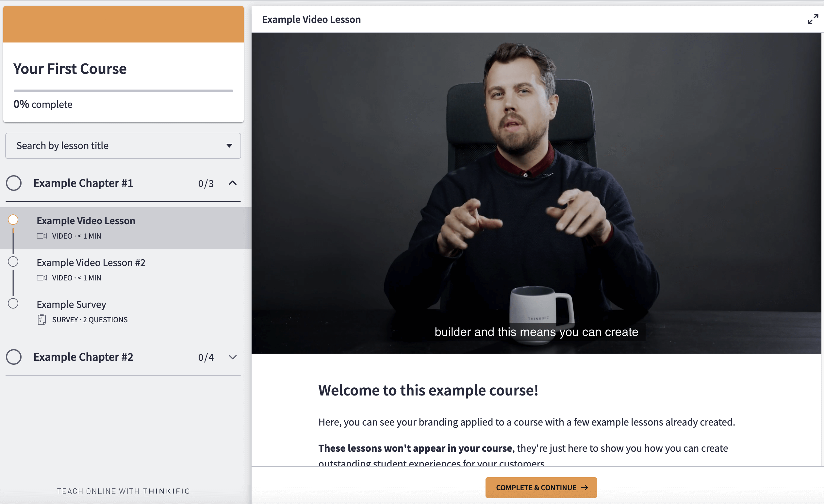Viewport: 824px width, 504px height.
Task: Click Example Survey progress circle
Action: tap(13, 303)
